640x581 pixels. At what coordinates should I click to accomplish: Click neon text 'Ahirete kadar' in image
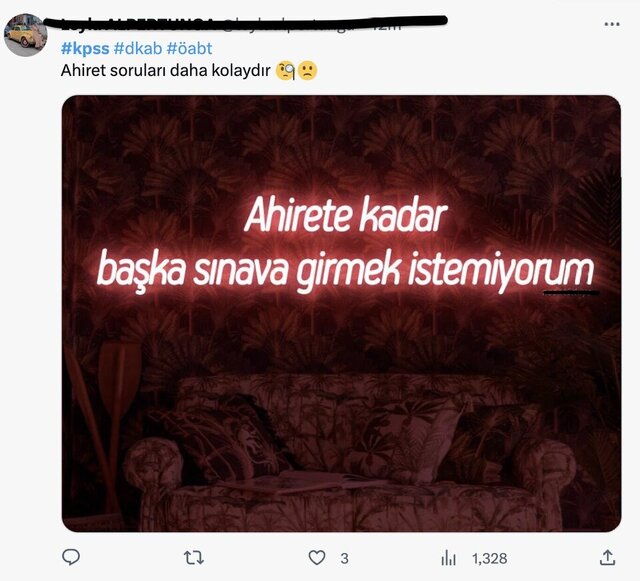(x=345, y=215)
